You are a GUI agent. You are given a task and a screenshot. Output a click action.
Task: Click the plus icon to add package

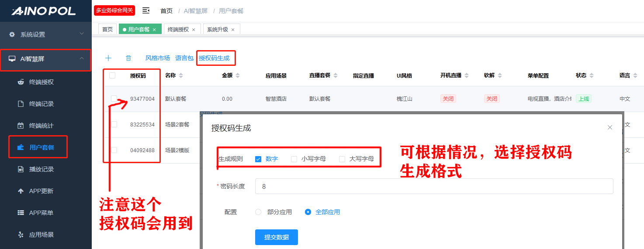[108, 58]
